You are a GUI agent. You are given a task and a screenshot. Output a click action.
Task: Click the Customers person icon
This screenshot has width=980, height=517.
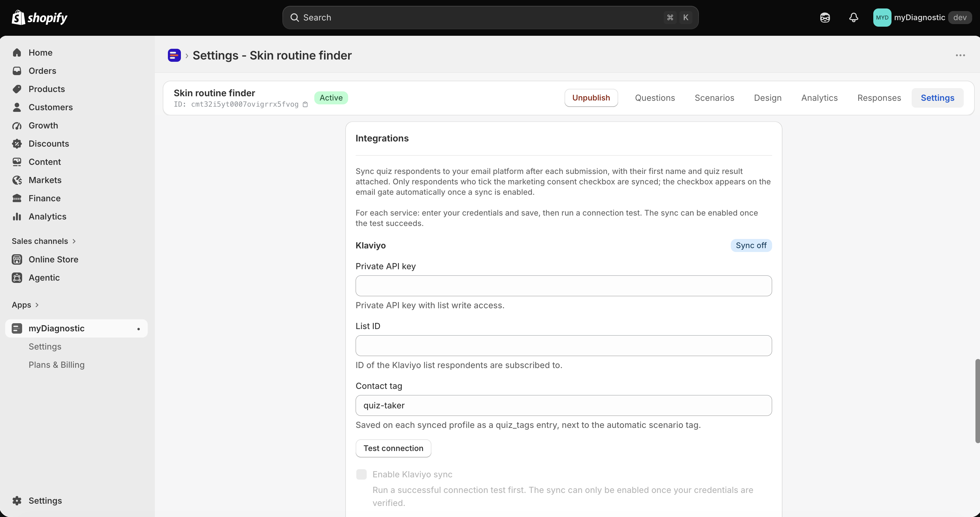tap(17, 107)
